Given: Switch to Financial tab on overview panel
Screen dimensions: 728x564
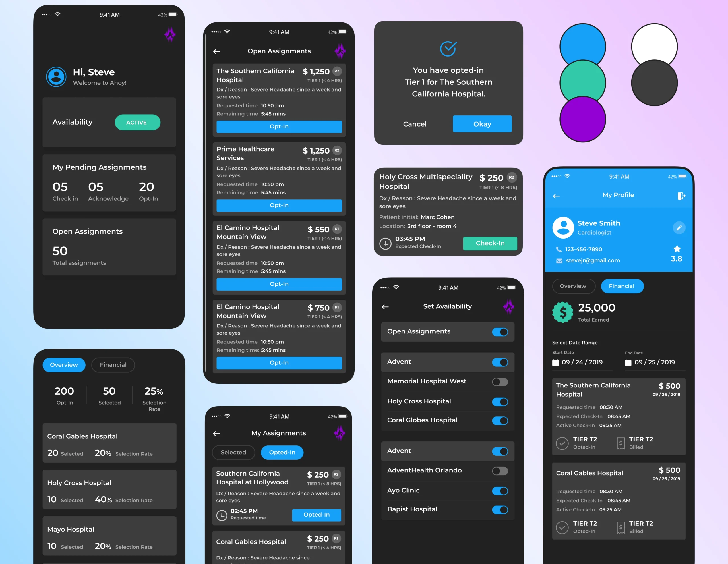Looking at the screenshot, I should (x=112, y=365).
